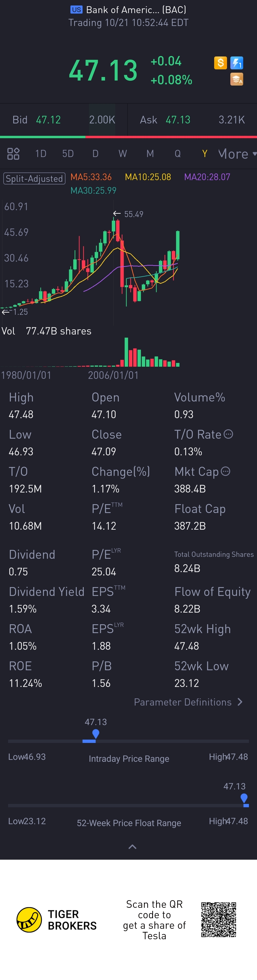Tap the Tiger Brokers logo
This screenshot has width=257, height=980.
point(29,920)
